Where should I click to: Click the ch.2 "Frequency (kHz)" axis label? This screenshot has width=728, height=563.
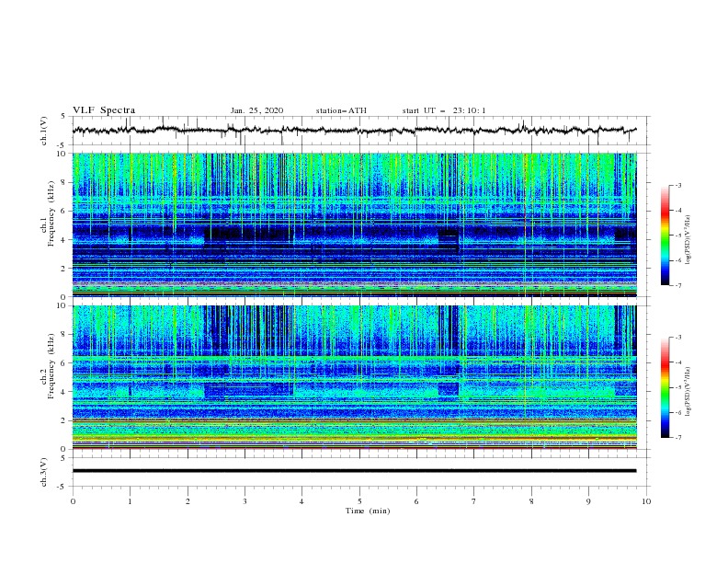click(51, 366)
